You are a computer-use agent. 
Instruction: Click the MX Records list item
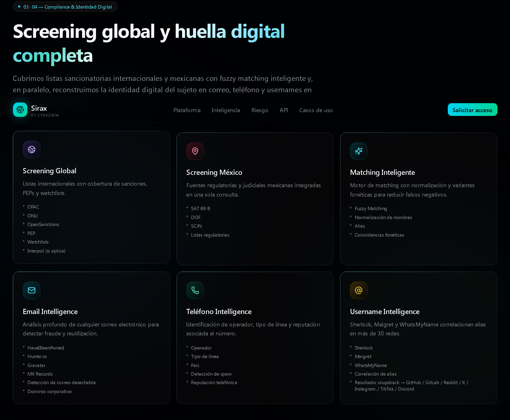40,374
